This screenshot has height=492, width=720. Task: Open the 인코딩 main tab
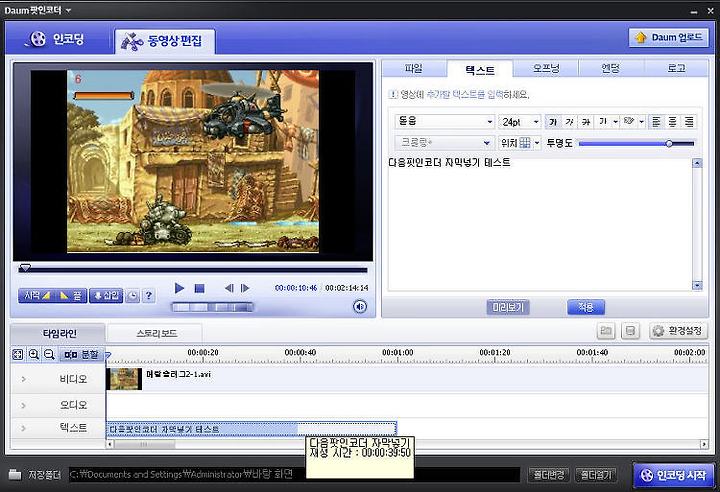click(56, 39)
